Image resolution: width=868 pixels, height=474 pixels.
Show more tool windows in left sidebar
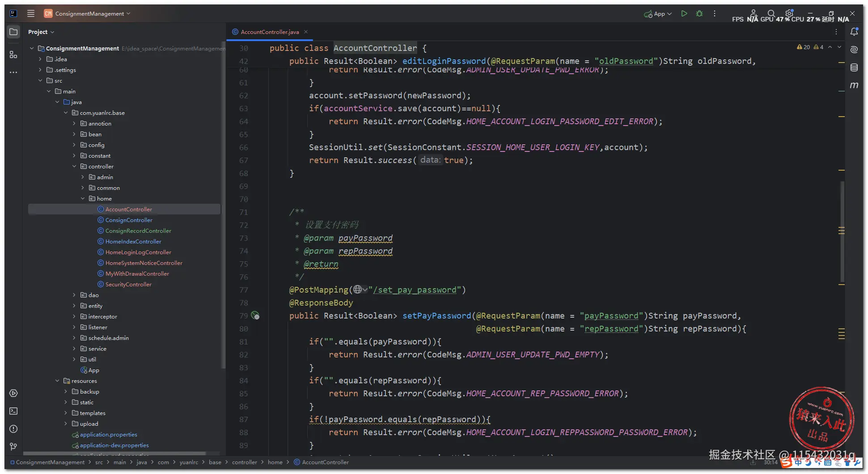[x=13, y=72]
